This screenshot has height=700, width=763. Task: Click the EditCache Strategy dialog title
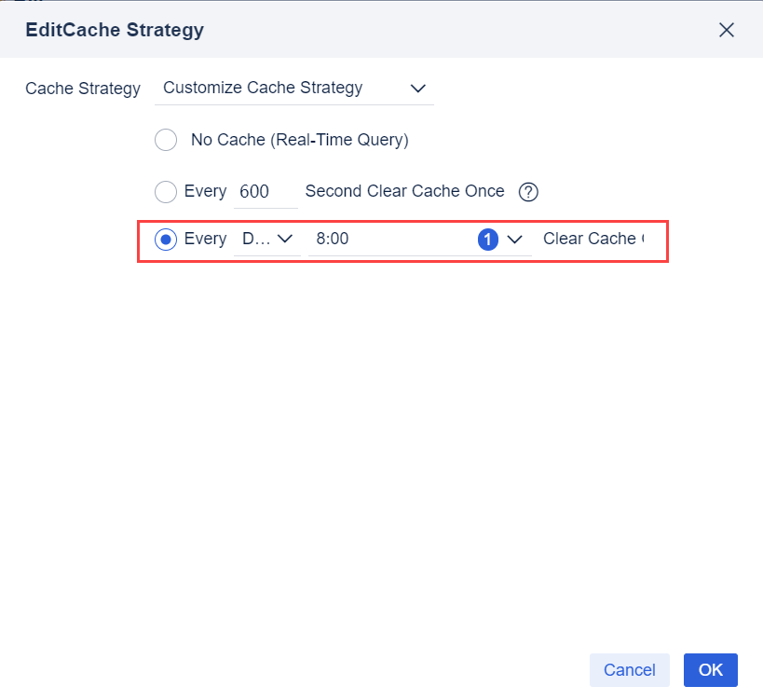pyautogui.click(x=114, y=30)
